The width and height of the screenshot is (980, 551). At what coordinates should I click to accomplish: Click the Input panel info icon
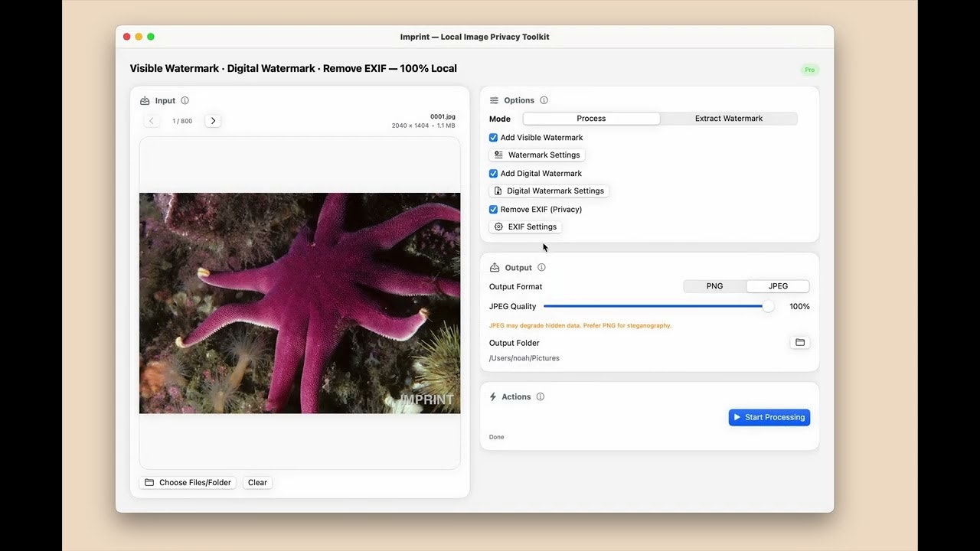pos(185,100)
